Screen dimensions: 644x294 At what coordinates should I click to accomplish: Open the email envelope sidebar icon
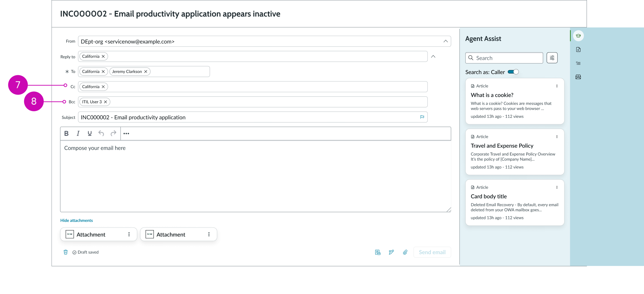(x=578, y=77)
